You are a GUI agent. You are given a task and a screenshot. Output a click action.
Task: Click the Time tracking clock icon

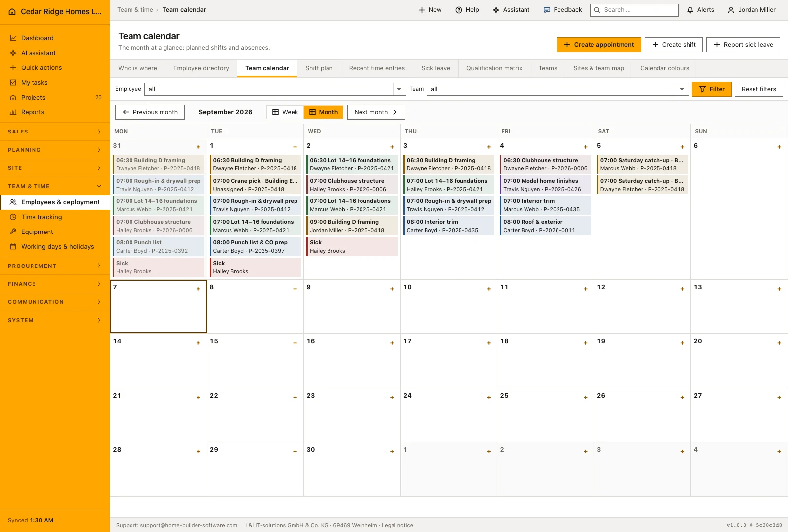click(13, 217)
